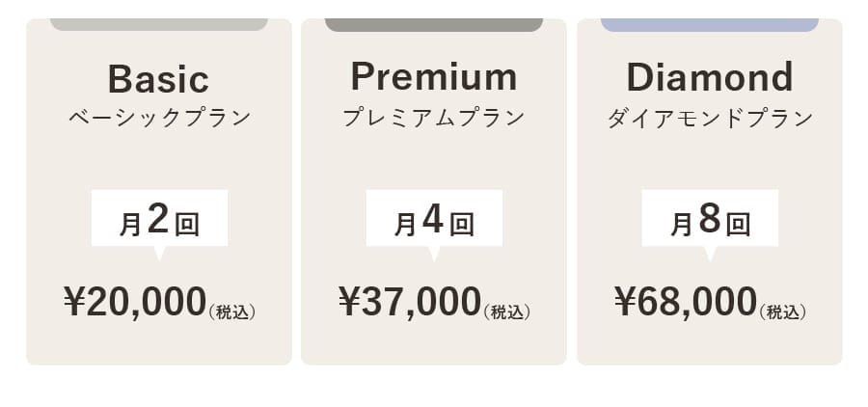This screenshot has height=407, width=868.
Task: Click the pointer arrow below the 月8回 badge
Action: tap(710, 253)
